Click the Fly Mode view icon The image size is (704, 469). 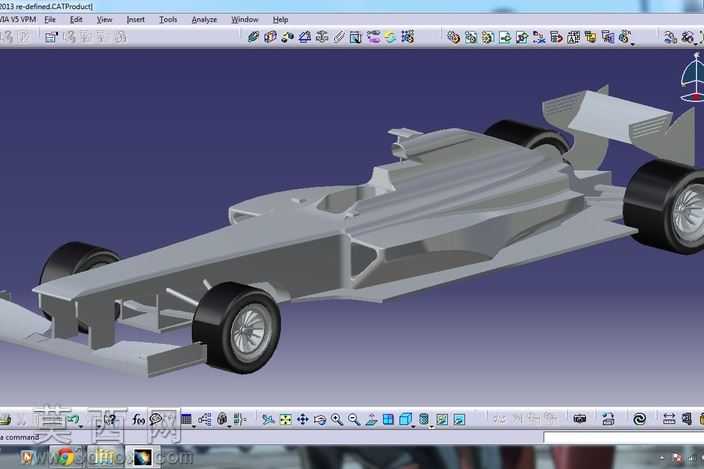[x=268, y=420]
